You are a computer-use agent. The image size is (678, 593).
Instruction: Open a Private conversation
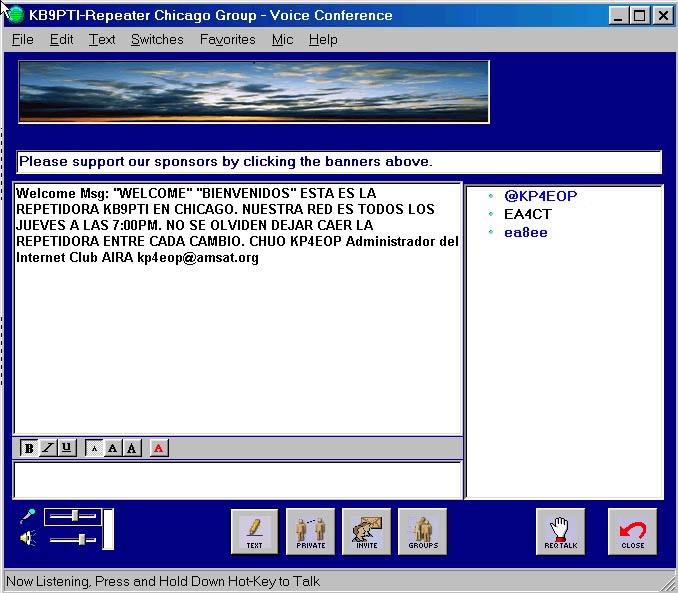[x=310, y=531]
